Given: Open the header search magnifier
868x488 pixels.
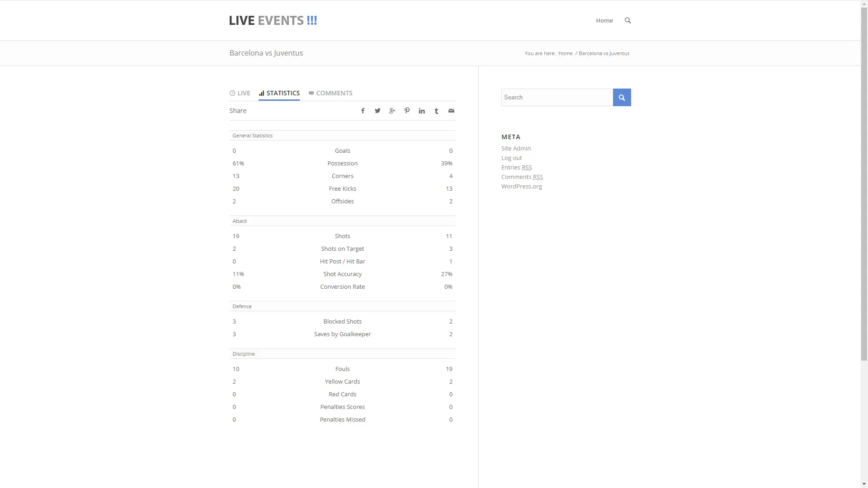Looking at the screenshot, I should (x=627, y=20).
